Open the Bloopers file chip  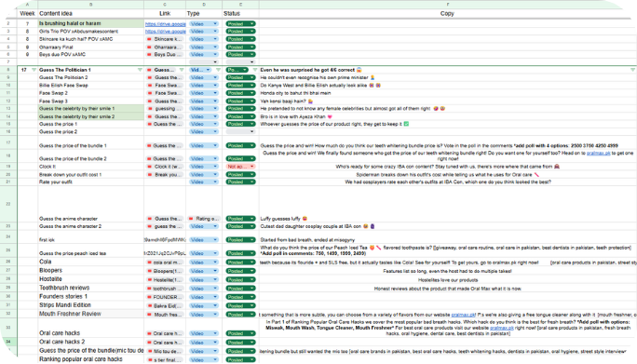(165, 271)
